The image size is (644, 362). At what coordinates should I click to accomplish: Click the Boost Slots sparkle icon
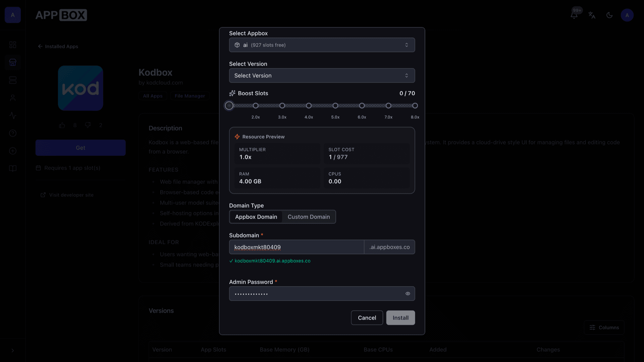click(x=232, y=93)
